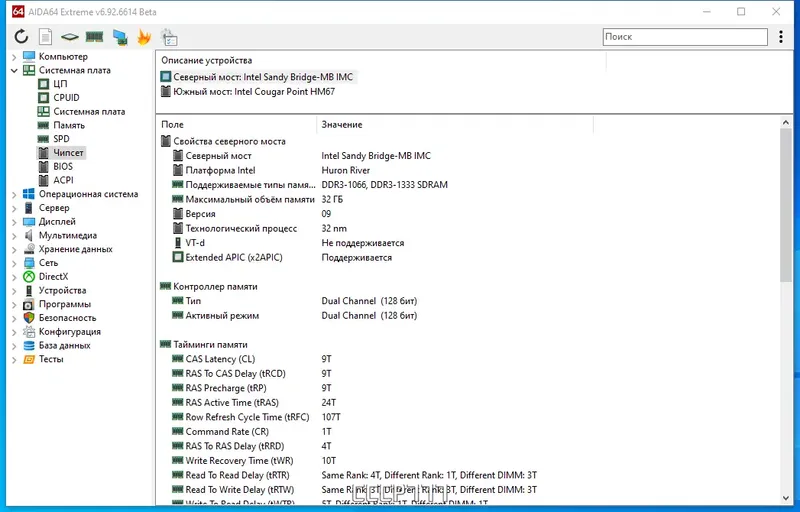Collapse the Системная плата tree node
Image resolution: width=800 pixels, height=512 pixels.
(14, 70)
